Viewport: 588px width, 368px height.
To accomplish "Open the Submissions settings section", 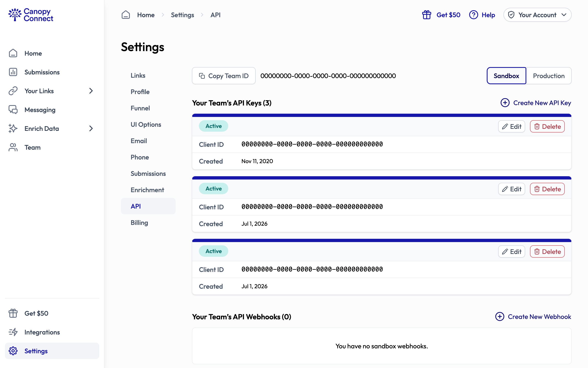I will pyautogui.click(x=148, y=174).
